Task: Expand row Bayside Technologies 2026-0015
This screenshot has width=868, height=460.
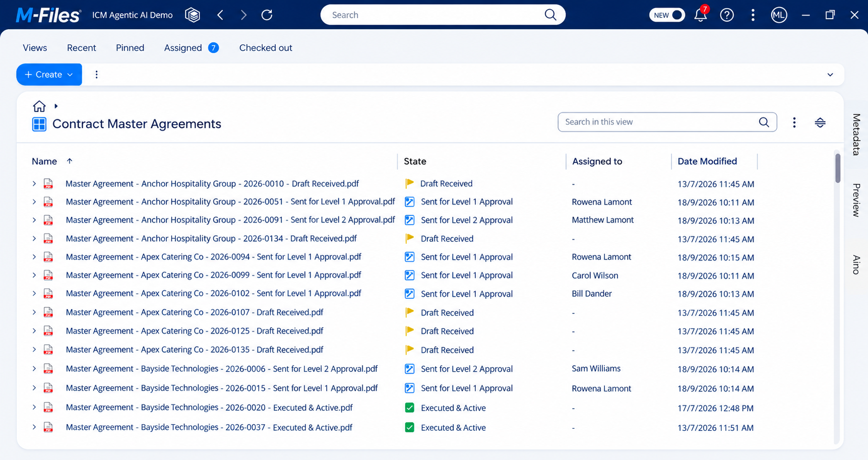Action: click(34, 388)
